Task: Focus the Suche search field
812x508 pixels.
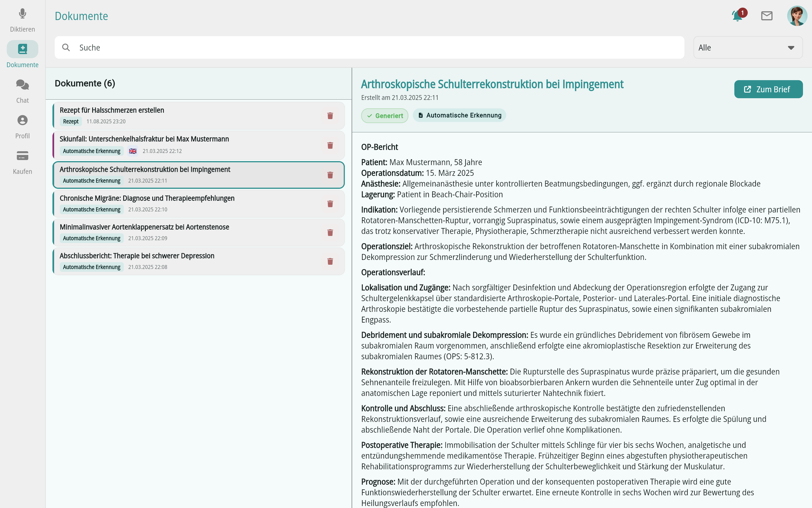Action: (369, 47)
